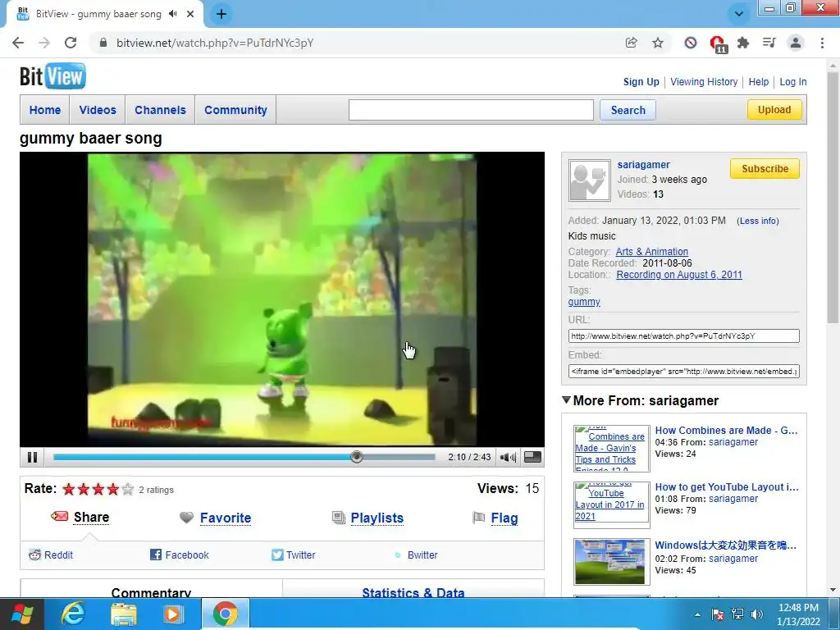Open Windows Explorer folder on taskbar

click(124, 614)
